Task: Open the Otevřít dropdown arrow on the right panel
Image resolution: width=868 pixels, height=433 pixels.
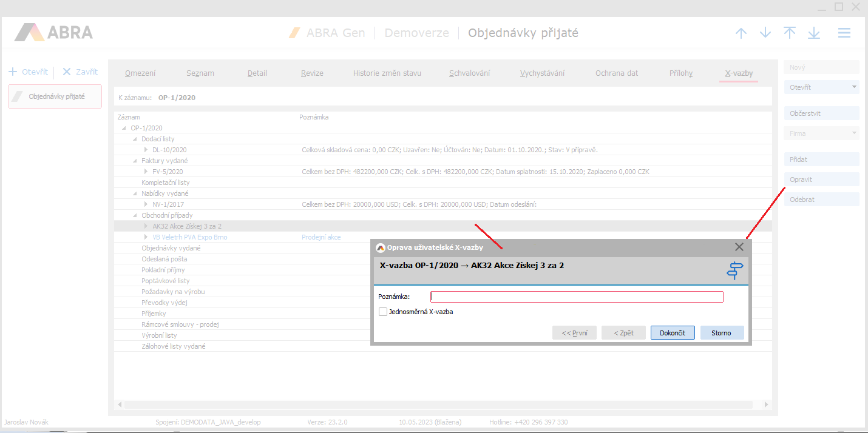Action: (x=854, y=87)
